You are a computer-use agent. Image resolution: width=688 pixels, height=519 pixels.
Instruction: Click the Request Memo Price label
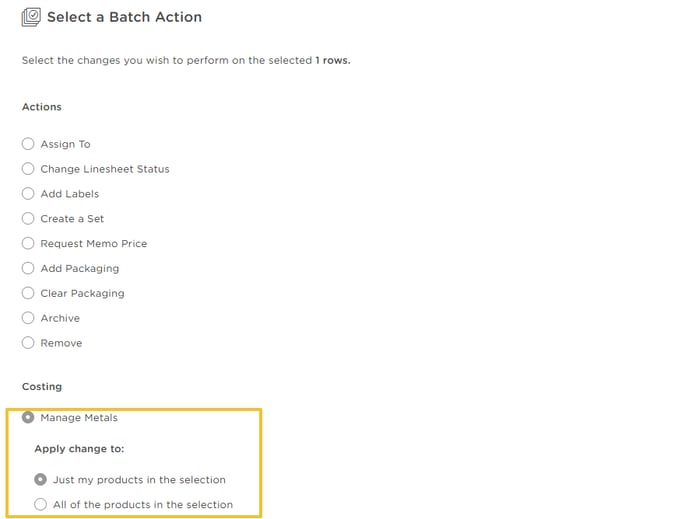pos(94,243)
